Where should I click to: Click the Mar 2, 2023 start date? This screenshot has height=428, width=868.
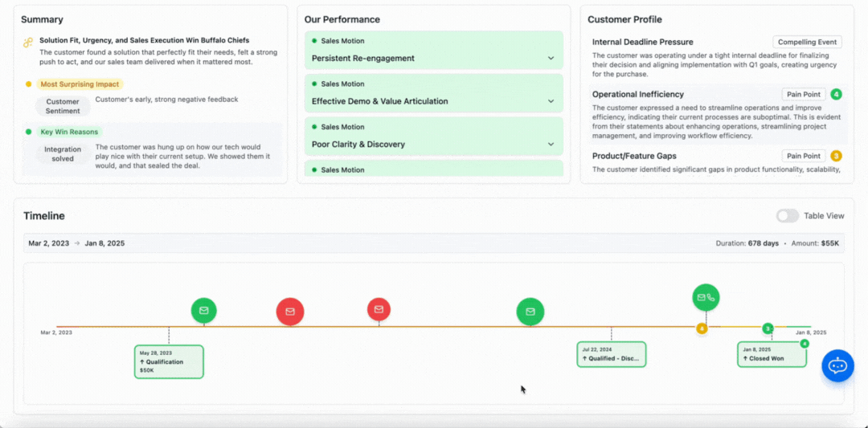pos(49,243)
